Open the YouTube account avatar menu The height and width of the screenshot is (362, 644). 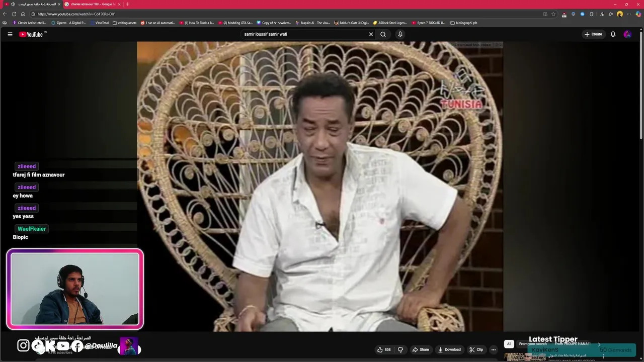tap(627, 34)
